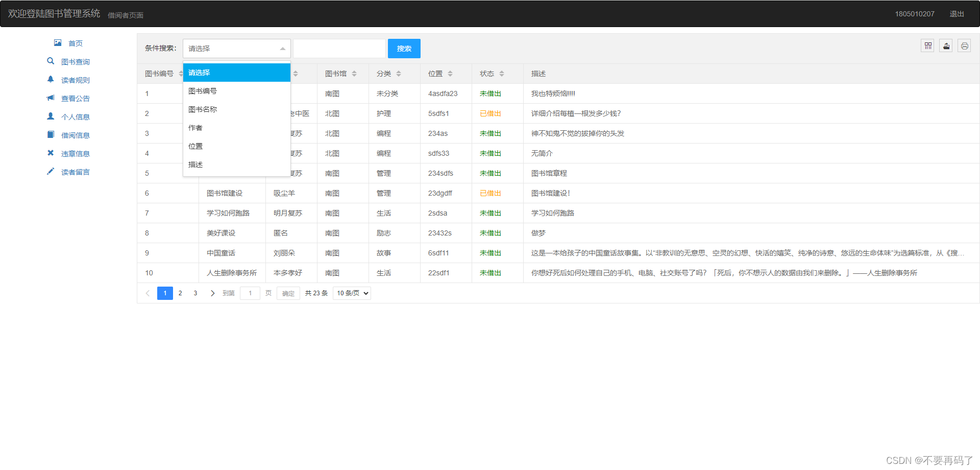Screen dimensions: 980x470
Task: Go to page 3
Action: [x=195, y=293]
